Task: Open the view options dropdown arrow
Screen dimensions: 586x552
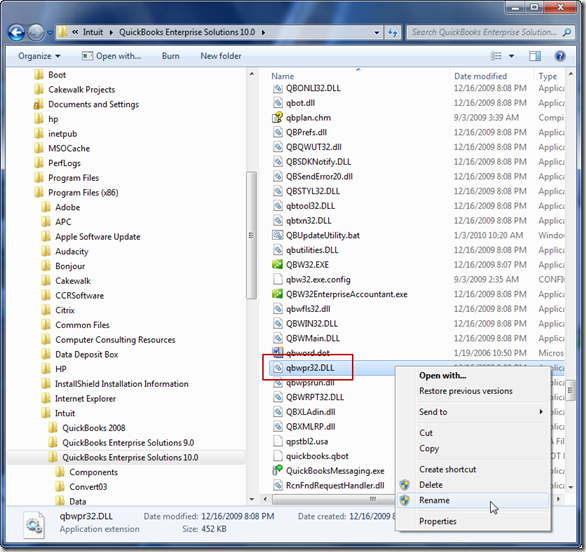Action: coord(511,56)
